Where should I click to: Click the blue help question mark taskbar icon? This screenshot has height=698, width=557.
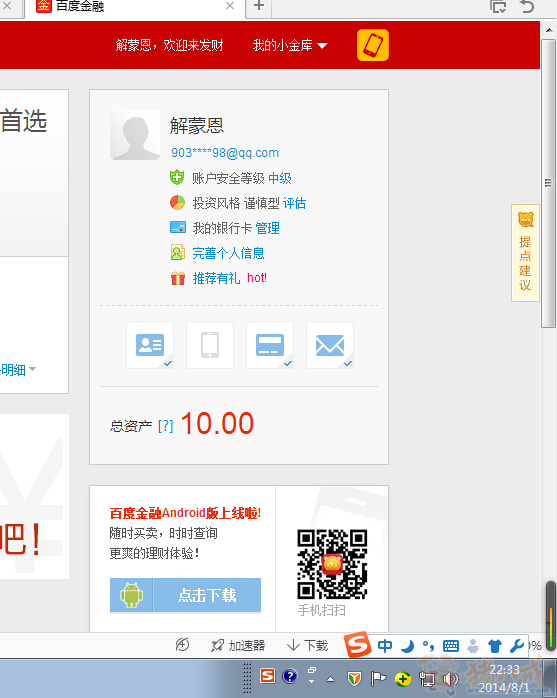[x=289, y=676]
